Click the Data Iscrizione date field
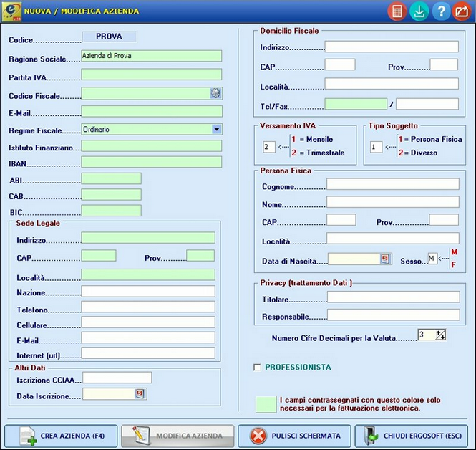476x450 pixels. [x=109, y=394]
